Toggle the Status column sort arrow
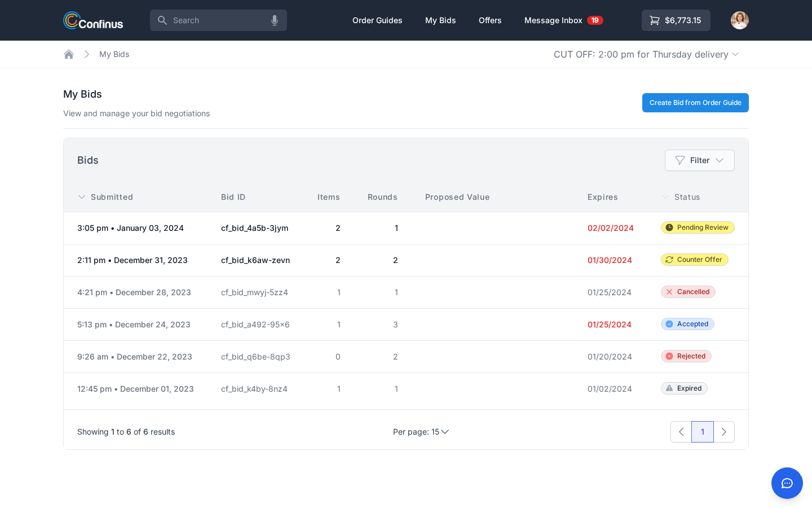This screenshot has height=508, width=812. click(665, 197)
